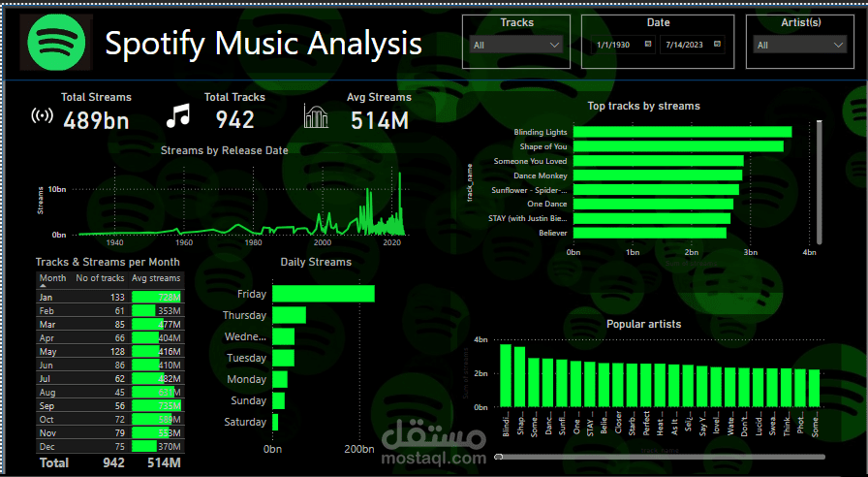Click the 942 Total Tracks card value
Image resolution: width=868 pixels, height=477 pixels.
[x=234, y=119]
